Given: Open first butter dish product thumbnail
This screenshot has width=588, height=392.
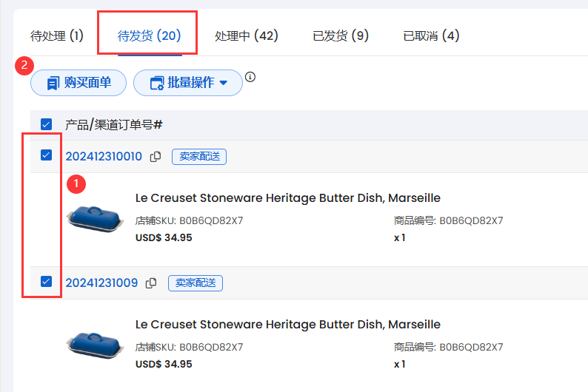Looking at the screenshot, I should point(95,219).
